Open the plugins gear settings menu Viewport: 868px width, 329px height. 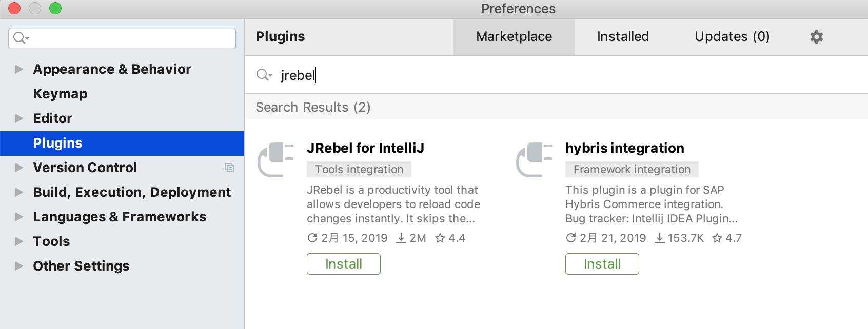(816, 37)
